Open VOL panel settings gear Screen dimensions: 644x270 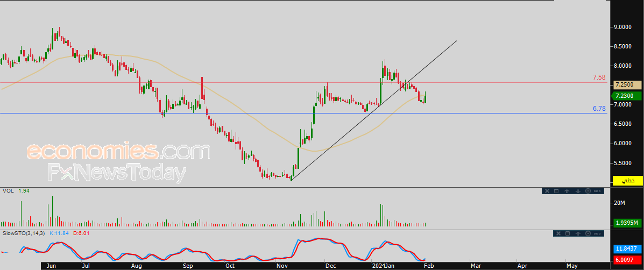[588, 191]
